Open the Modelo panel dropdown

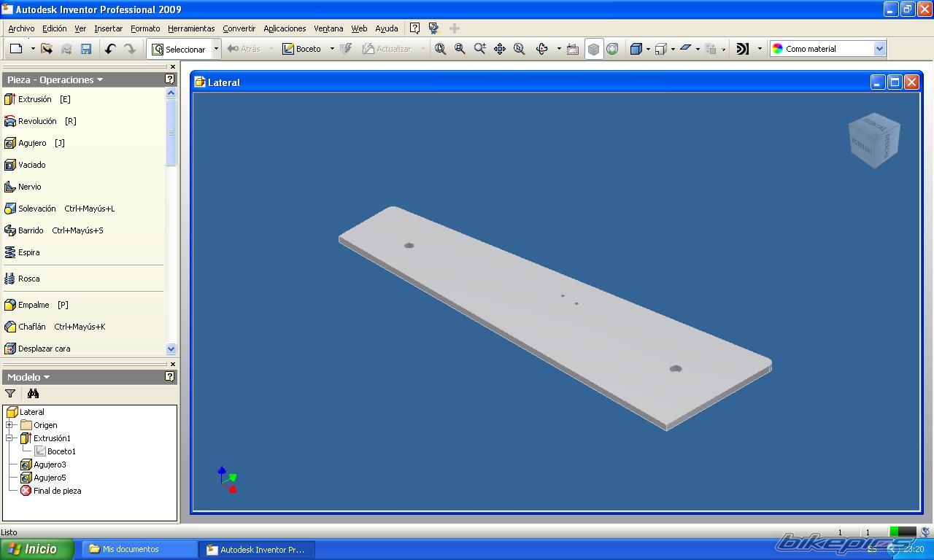click(x=28, y=377)
